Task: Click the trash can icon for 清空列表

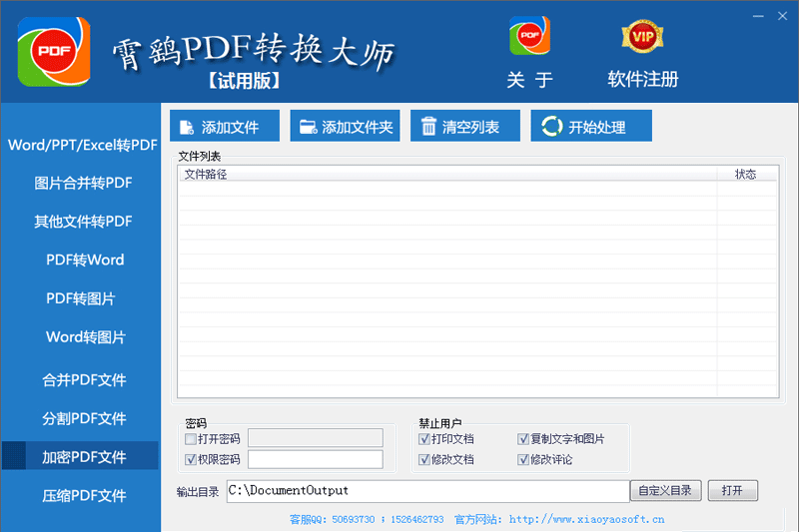Action: pyautogui.click(x=428, y=126)
